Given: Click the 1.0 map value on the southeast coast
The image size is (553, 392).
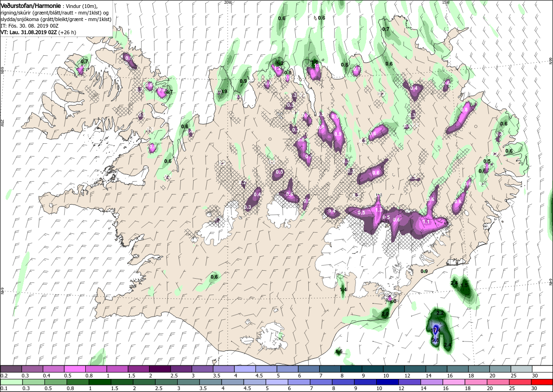Looking at the screenshot, I should 393,302.
